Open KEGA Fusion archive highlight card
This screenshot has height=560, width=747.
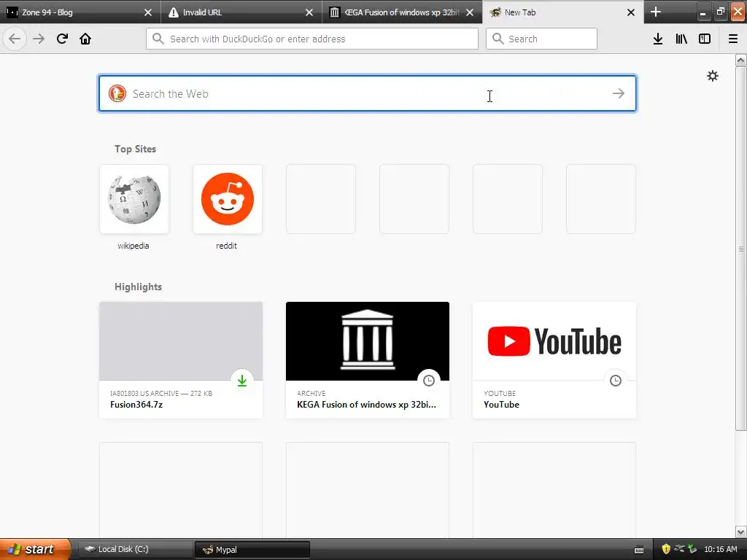tap(368, 360)
